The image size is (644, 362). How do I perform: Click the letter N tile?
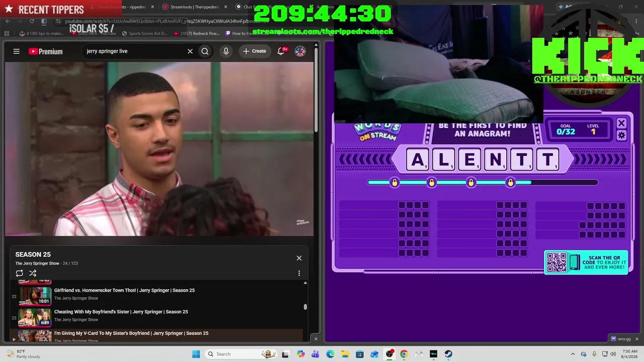pos(496,160)
